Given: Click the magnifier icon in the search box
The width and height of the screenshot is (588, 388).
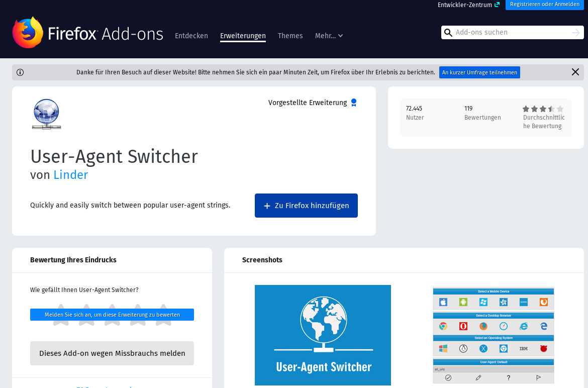Looking at the screenshot, I should tap(448, 33).
